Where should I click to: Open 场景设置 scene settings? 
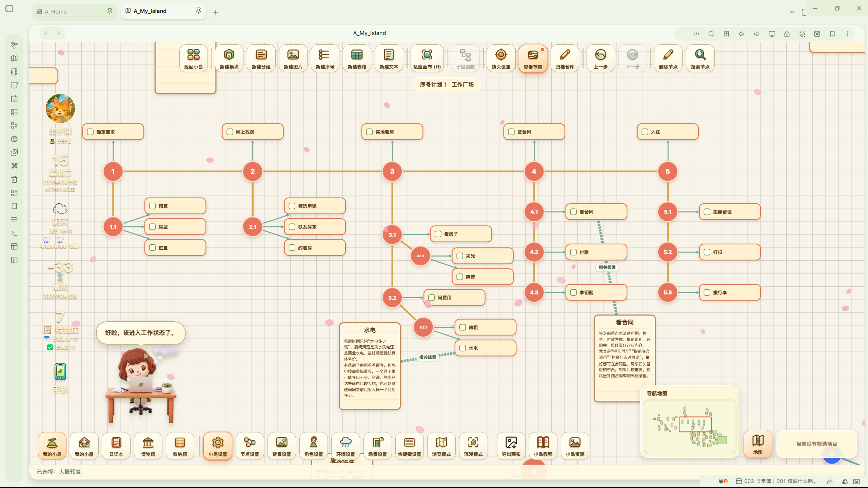pyautogui.click(x=377, y=446)
